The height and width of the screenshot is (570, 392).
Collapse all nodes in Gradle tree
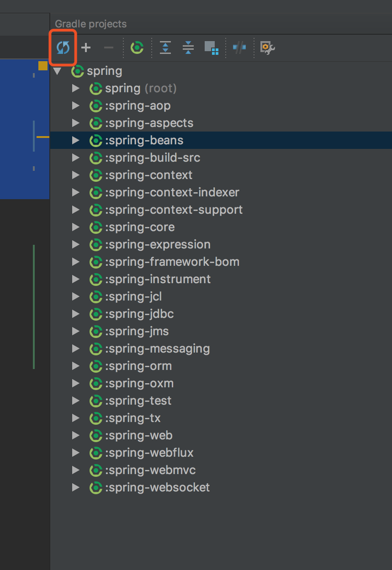(x=188, y=47)
